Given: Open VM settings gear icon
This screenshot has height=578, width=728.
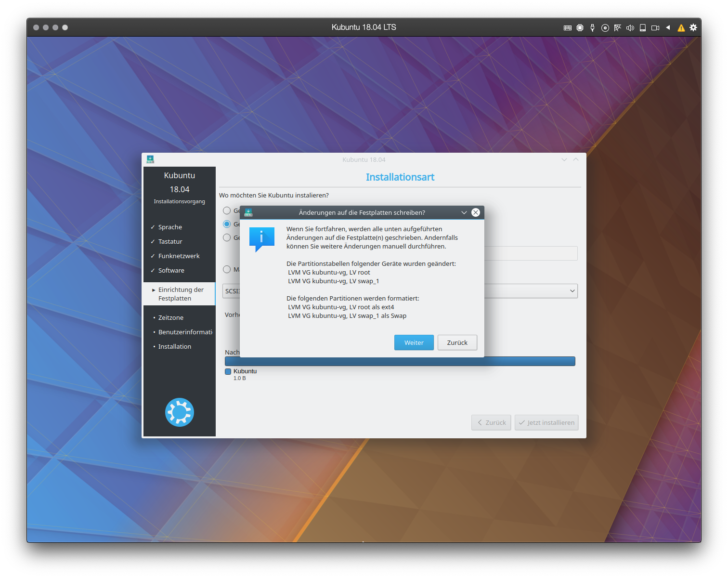Looking at the screenshot, I should coord(693,27).
